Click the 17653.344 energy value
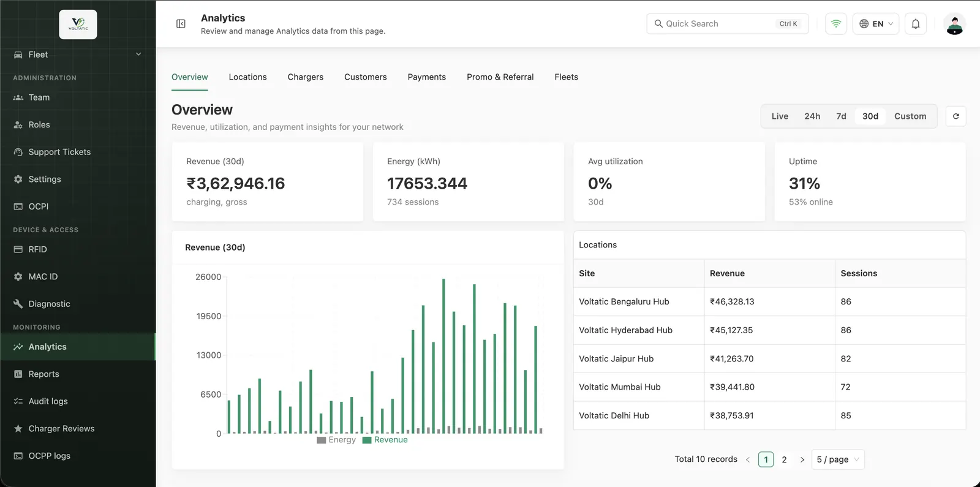Viewport: 980px width, 487px height. click(427, 184)
